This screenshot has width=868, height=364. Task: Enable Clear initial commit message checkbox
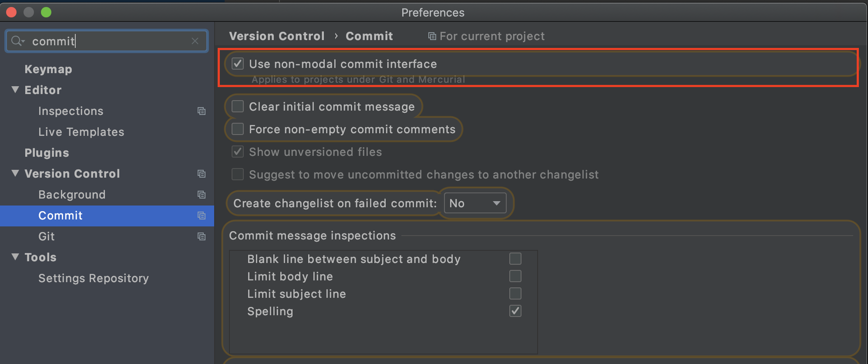tap(238, 107)
